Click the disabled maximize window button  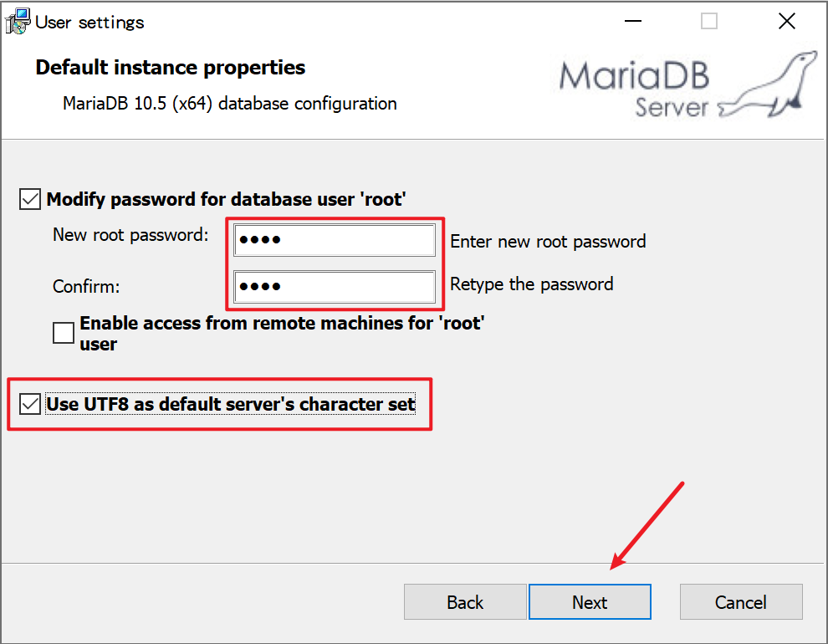pos(708,21)
